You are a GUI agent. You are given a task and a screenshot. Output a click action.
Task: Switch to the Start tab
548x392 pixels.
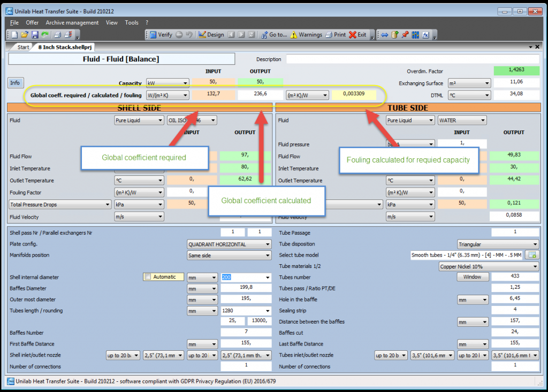point(23,47)
